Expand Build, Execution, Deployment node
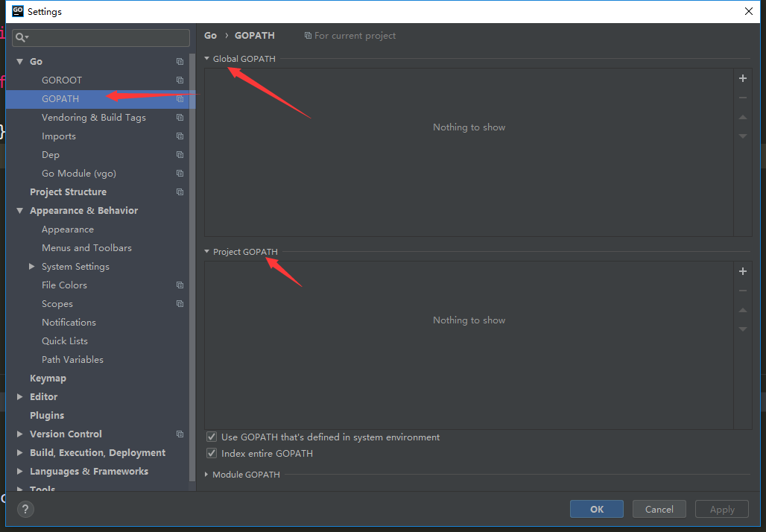This screenshot has height=532, width=766. (19, 452)
